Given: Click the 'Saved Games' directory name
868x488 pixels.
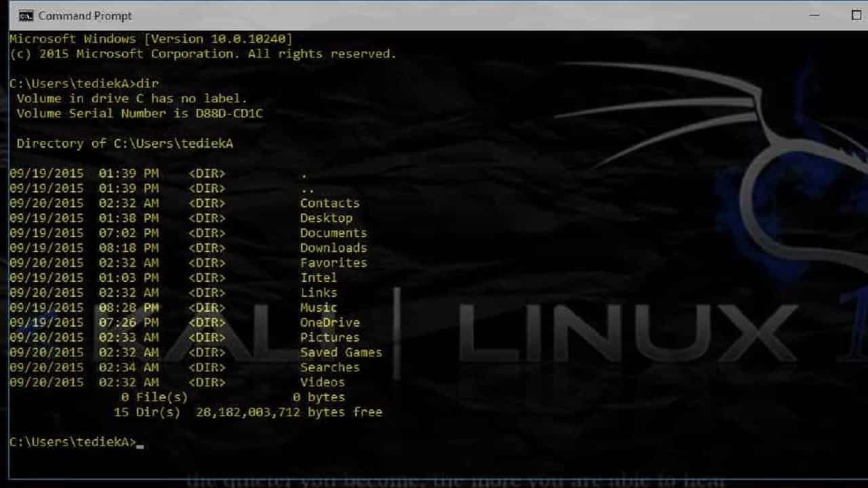Looking at the screenshot, I should (341, 352).
